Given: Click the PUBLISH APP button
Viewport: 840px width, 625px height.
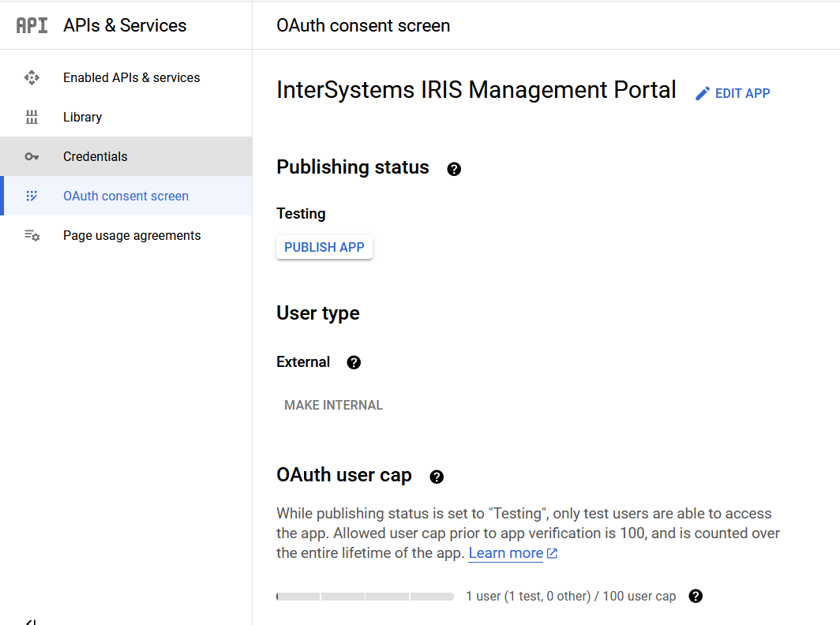Looking at the screenshot, I should click(x=324, y=247).
